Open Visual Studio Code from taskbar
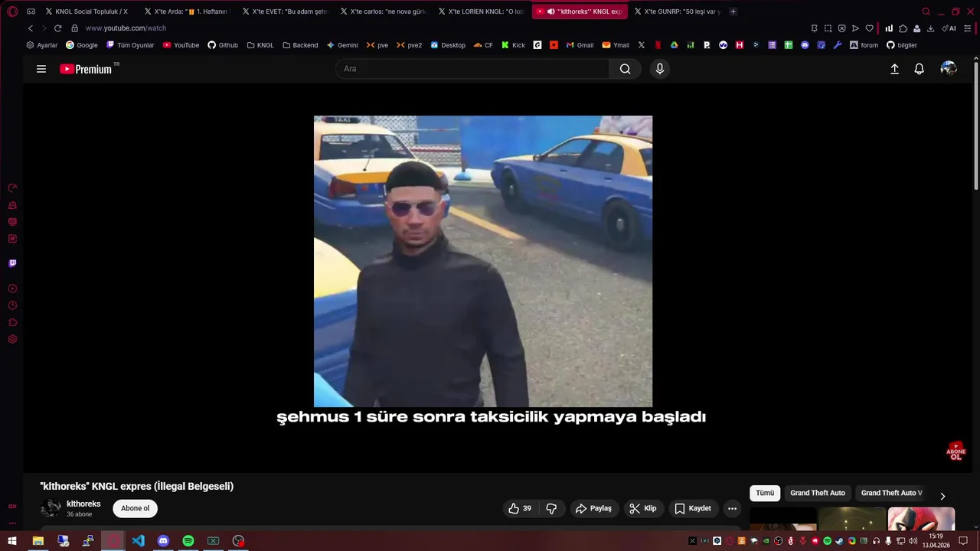 click(x=138, y=541)
